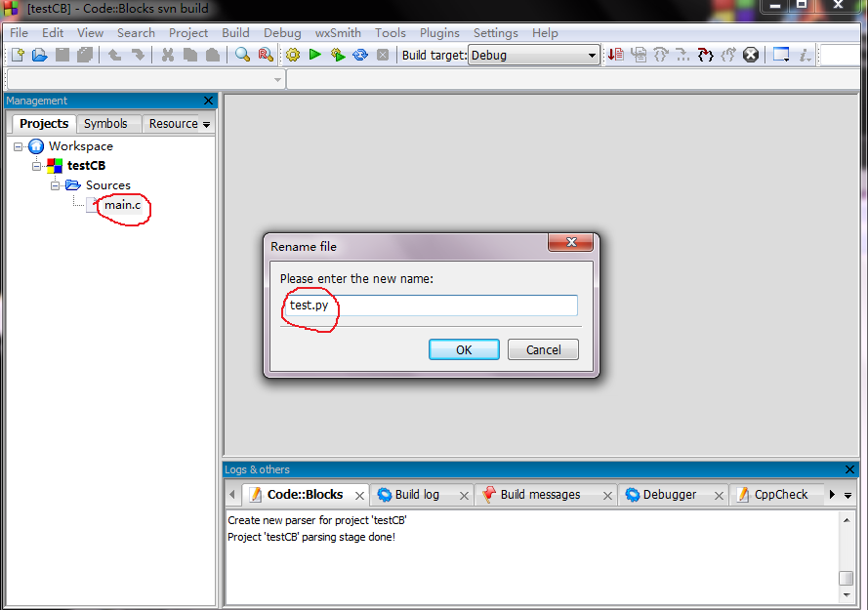Click the debugger Next line icon
This screenshot has width=868, height=610.
point(661,55)
